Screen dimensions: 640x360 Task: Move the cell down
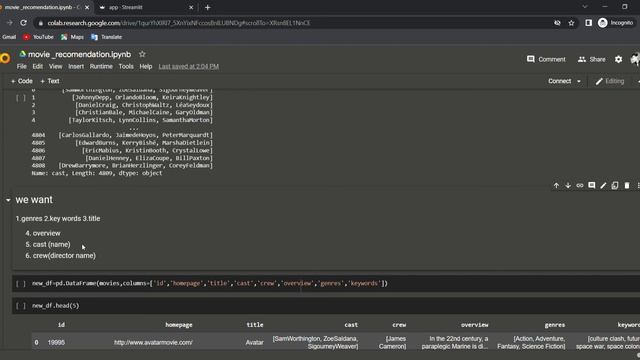[x=568, y=186]
